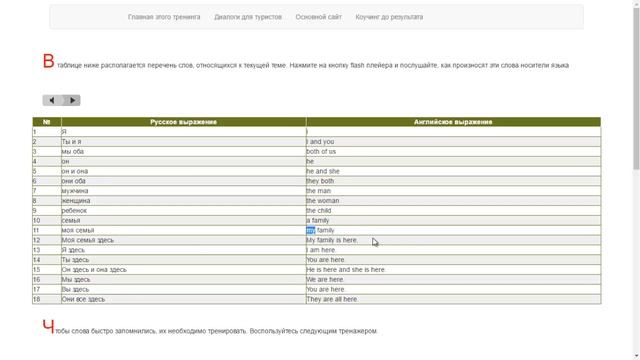Click the cell "They are all here."
Screen dimensions: 640x360
pos(453,299)
